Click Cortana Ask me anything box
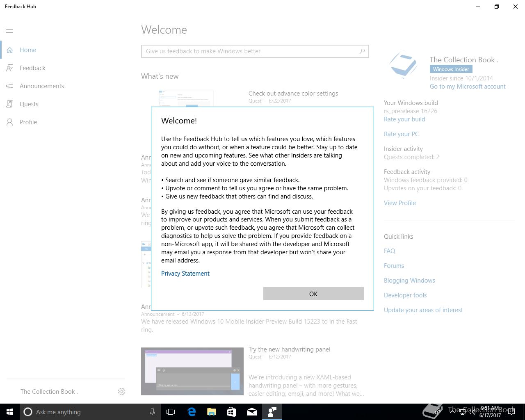This screenshot has width=525, height=420. pyautogui.click(x=89, y=412)
